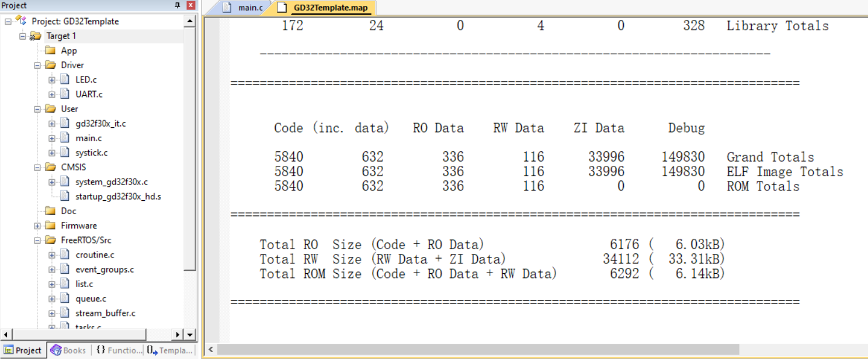Screen dimensions: 868x359
Task: Select event_groups.c in the tree
Action: (105, 269)
